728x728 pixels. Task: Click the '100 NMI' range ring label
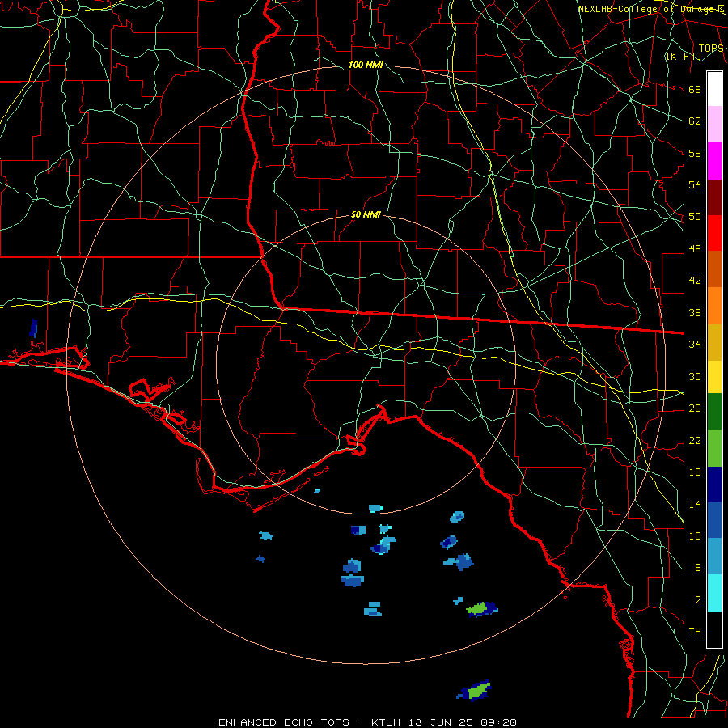[x=366, y=65]
